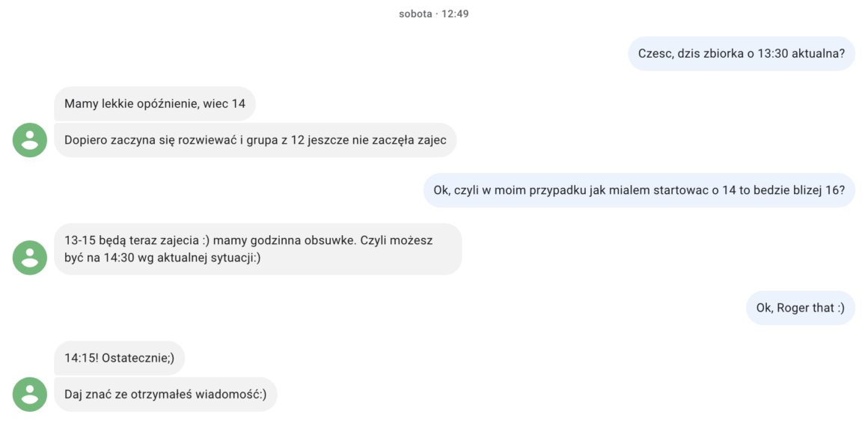Select the message 'Czesc, dzis zbiorka o 13:30 aktualna?'

click(x=742, y=54)
